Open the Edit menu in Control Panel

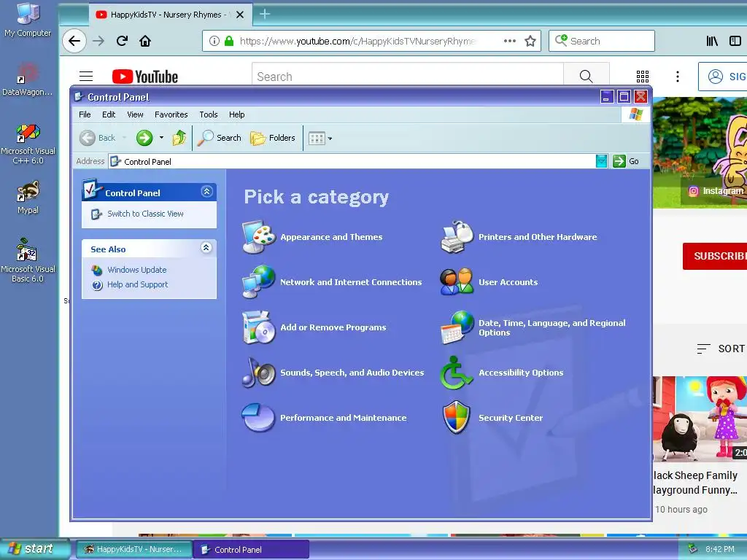[x=109, y=114]
